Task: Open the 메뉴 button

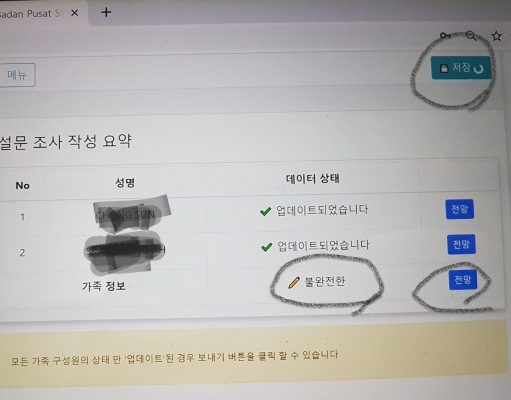Action: pos(17,75)
